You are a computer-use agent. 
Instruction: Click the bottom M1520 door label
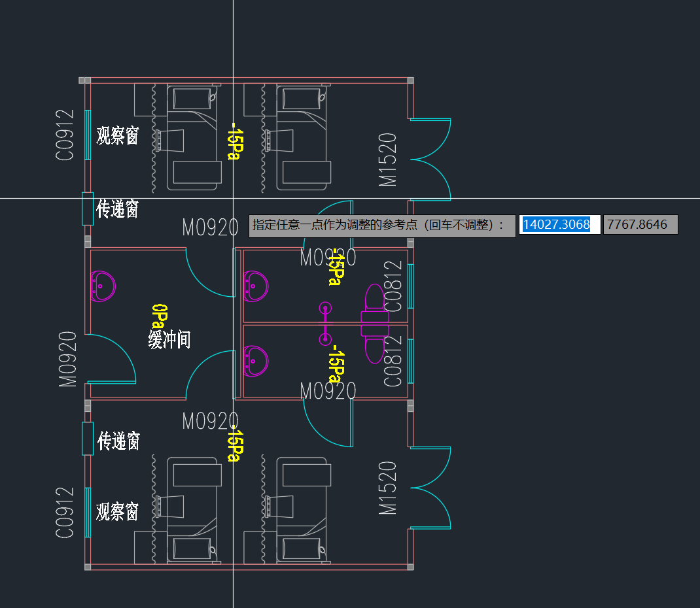pos(389,488)
